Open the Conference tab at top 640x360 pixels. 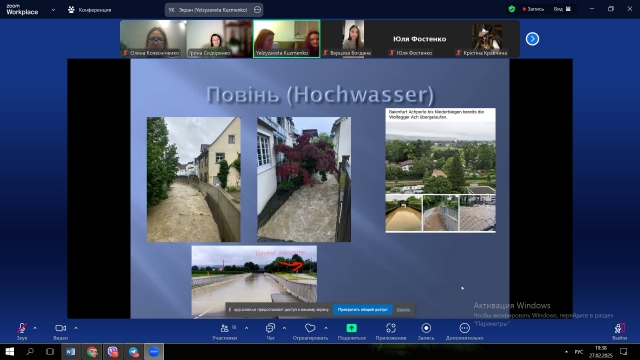[89, 10]
